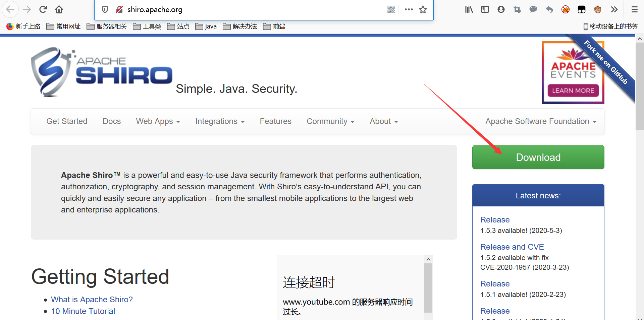Screen dimensions: 644x320
Task: Open the Firefox hamburger menu
Action: (x=635, y=9)
